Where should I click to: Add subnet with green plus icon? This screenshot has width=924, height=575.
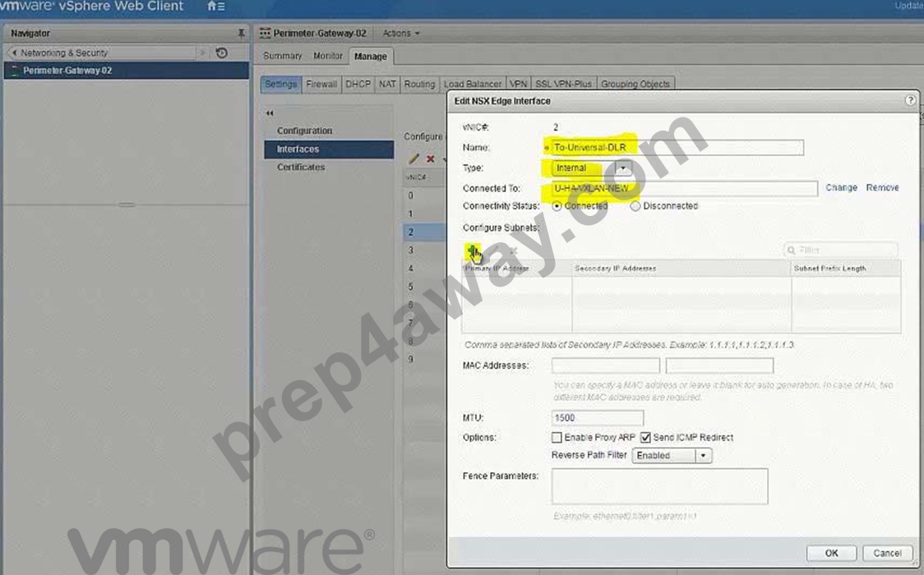473,251
